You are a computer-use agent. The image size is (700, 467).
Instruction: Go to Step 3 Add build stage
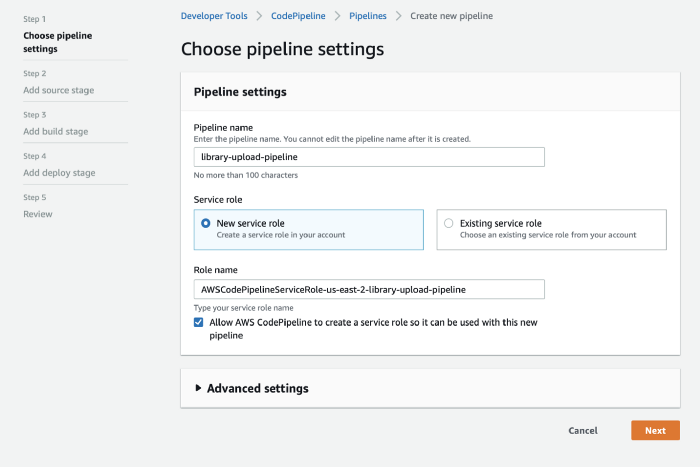[x=56, y=131]
